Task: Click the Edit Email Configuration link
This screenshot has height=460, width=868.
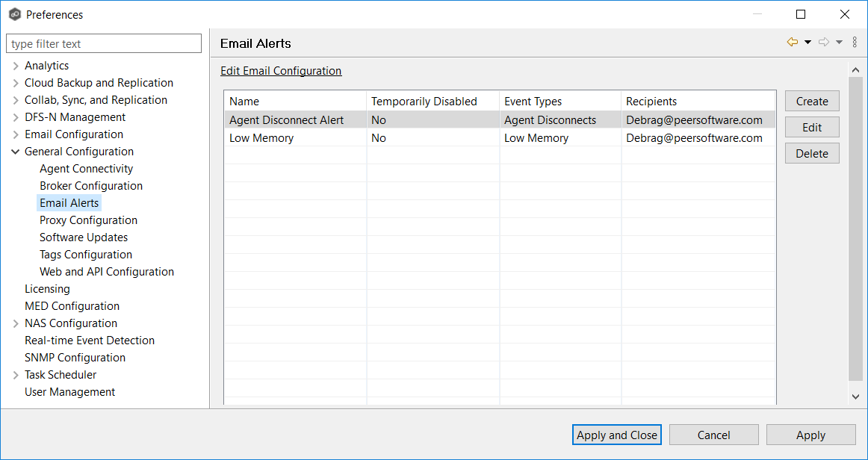Action: tap(281, 71)
